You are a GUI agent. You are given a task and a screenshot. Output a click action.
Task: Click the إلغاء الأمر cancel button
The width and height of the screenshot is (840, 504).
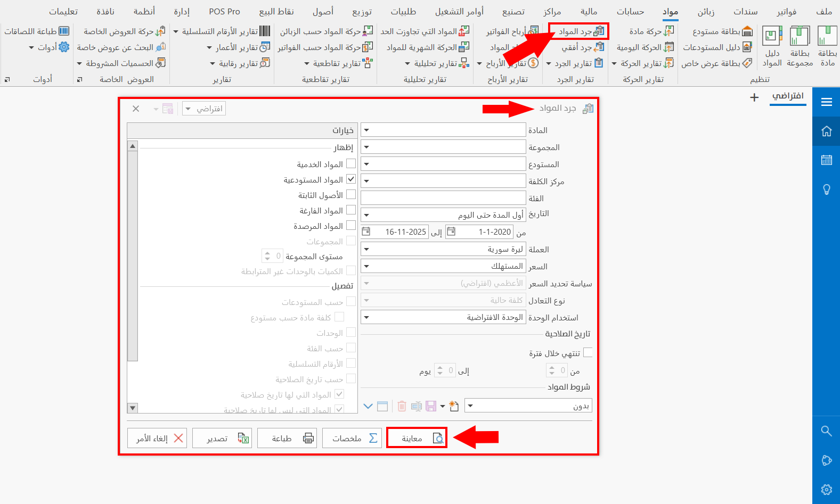coord(157,438)
